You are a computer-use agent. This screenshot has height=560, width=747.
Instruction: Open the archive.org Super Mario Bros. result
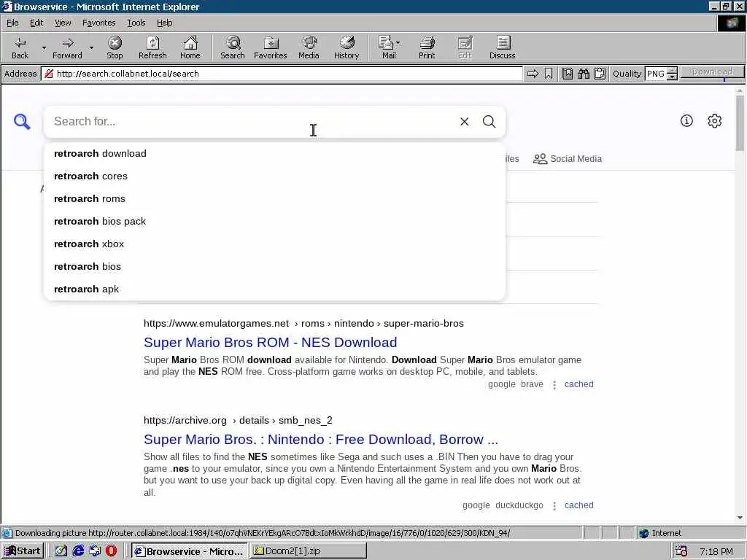321,439
